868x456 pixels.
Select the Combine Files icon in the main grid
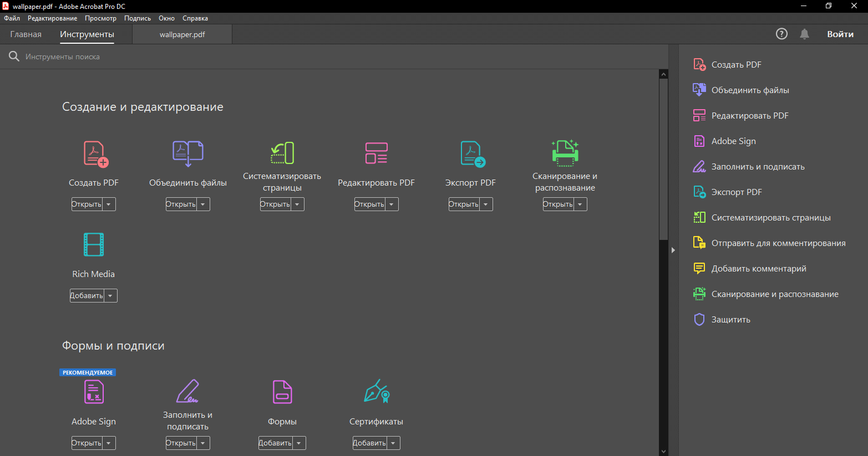[x=188, y=153]
